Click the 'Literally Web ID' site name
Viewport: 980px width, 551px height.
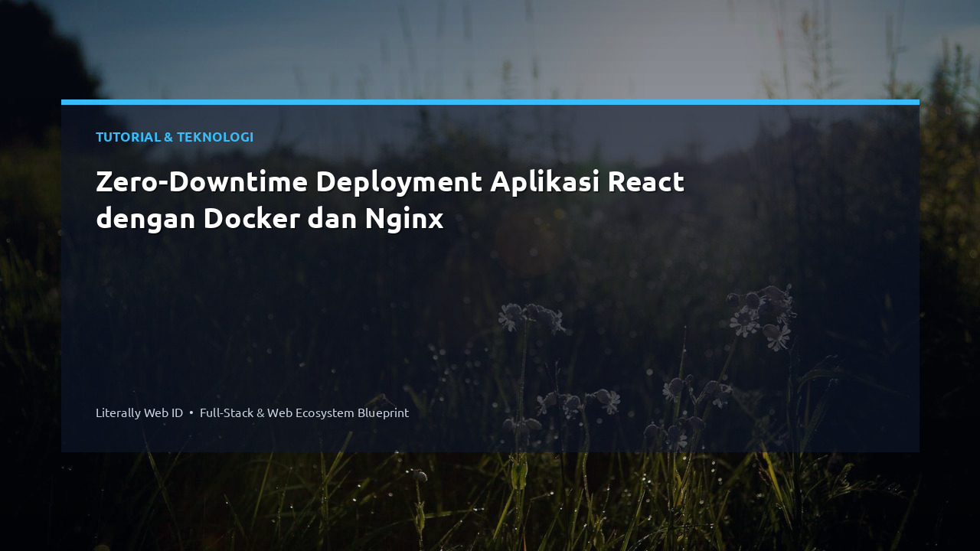pos(139,412)
